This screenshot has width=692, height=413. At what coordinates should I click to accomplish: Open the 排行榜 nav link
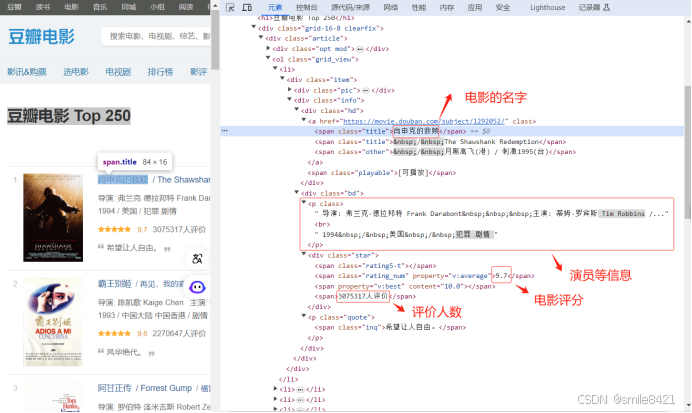160,71
